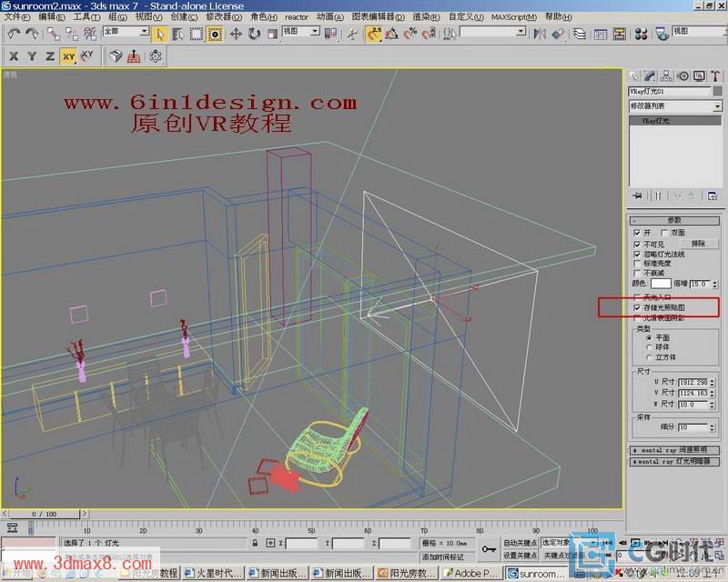Image resolution: width=728 pixels, height=582 pixels.
Task: Expand the mental ray 间接照明 rollout
Action: point(674,450)
